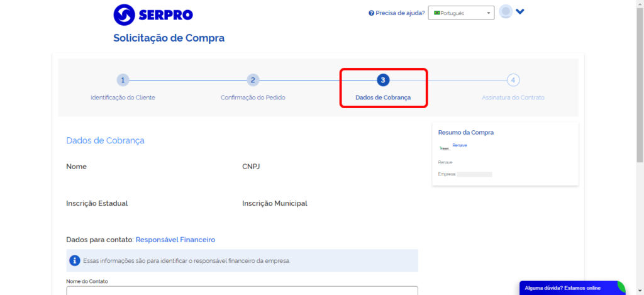
Task: Click the user avatar icon
Action: tap(506, 11)
